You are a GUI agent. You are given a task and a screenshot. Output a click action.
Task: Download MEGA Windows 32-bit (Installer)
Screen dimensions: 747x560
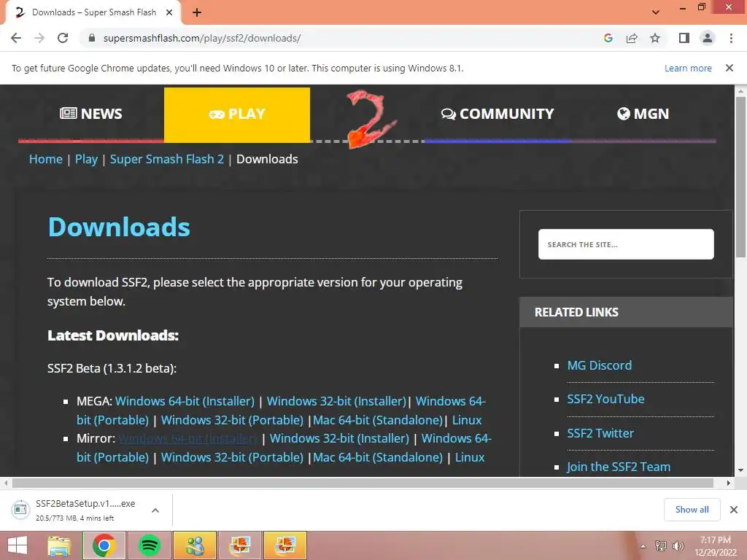tap(336, 401)
